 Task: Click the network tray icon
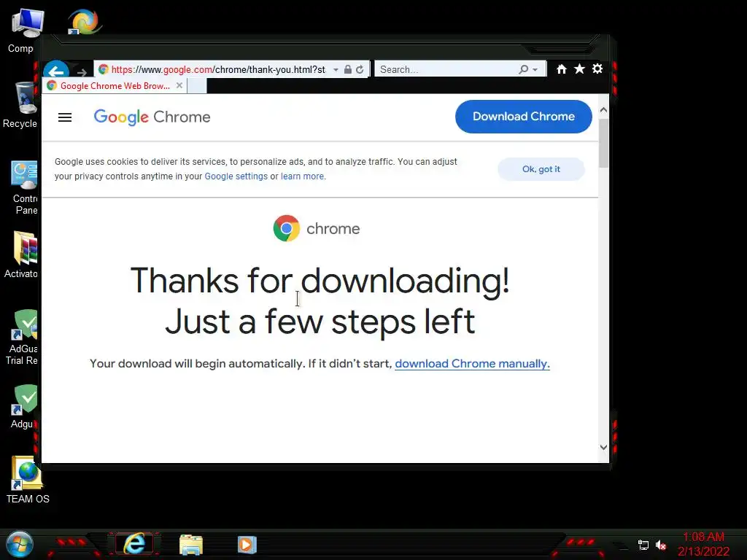[643, 545]
